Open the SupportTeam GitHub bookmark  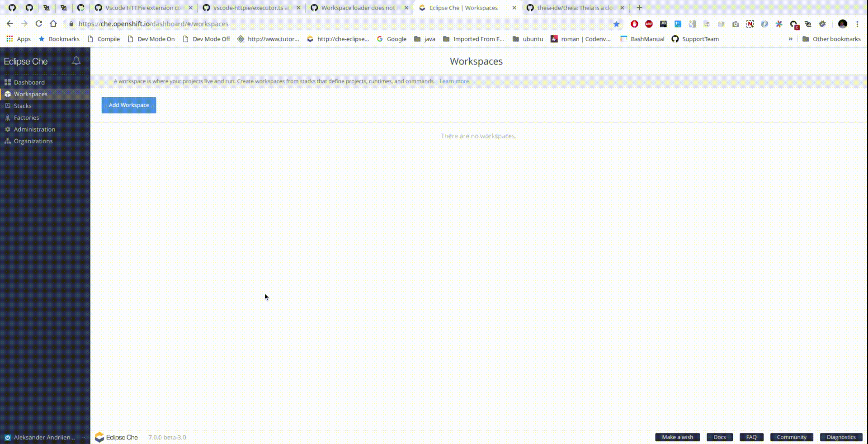click(x=695, y=39)
